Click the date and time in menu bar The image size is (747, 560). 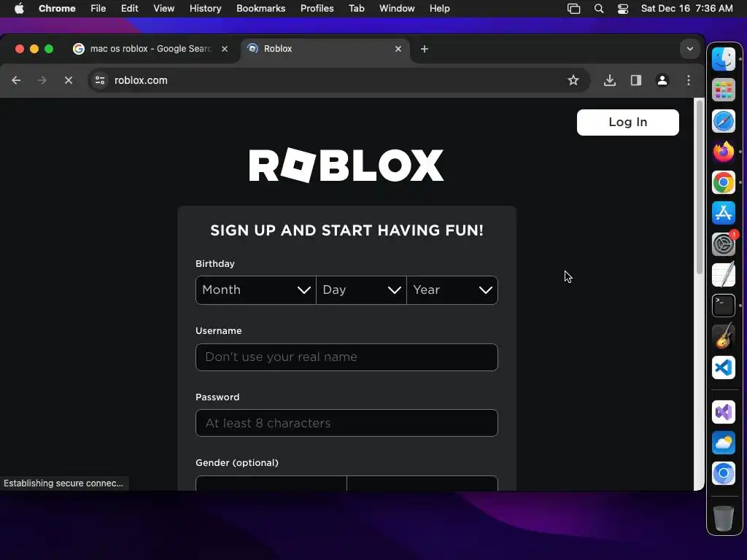point(686,9)
